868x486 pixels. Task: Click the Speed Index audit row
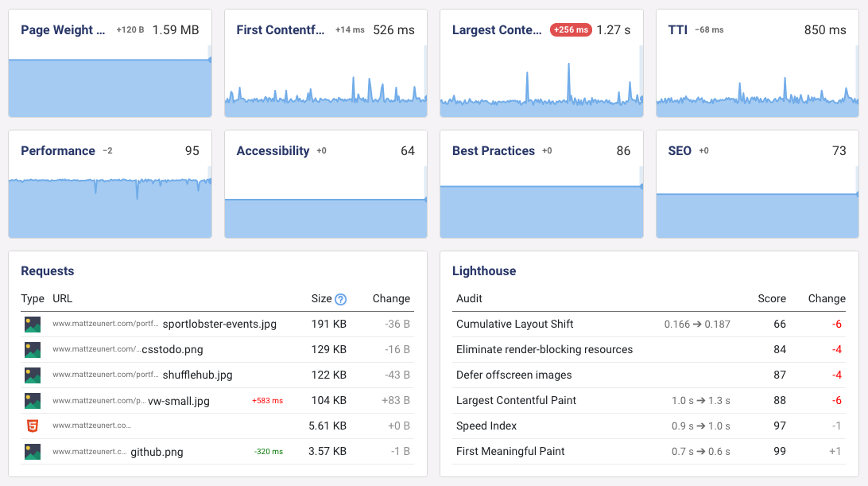click(x=486, y=426)
